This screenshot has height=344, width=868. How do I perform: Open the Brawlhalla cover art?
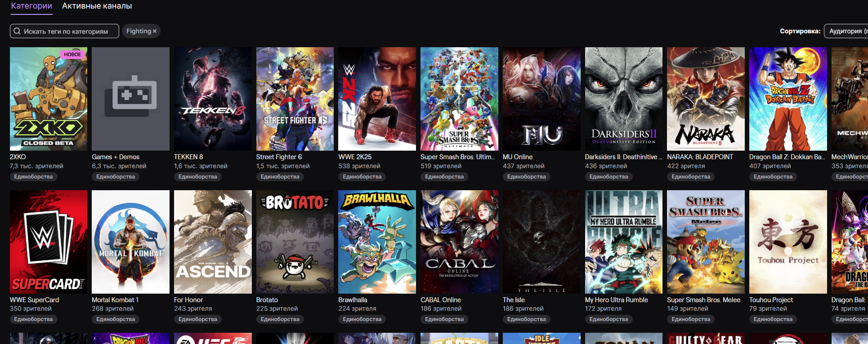tap(377, 242)
